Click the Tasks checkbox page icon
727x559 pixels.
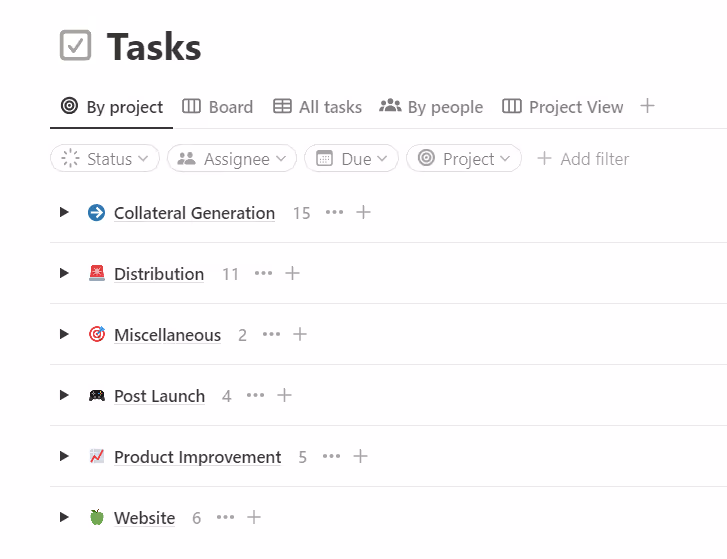tap(75, 45)
